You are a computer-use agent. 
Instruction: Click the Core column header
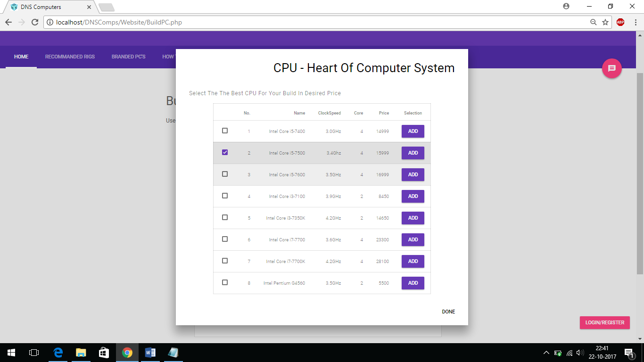[359, 113]
